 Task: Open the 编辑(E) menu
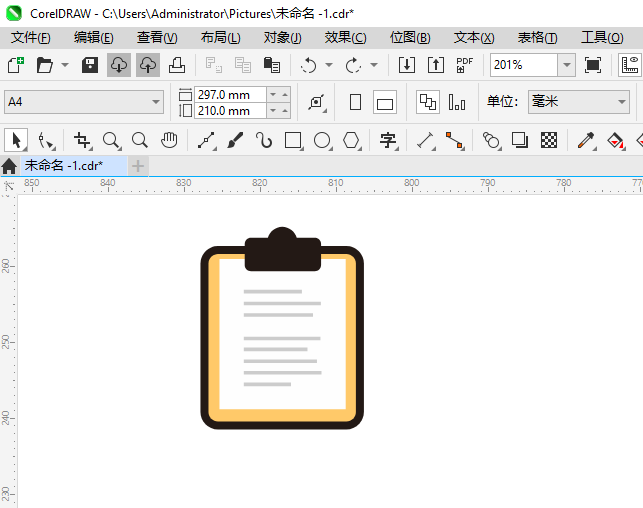tap(93, 38)
